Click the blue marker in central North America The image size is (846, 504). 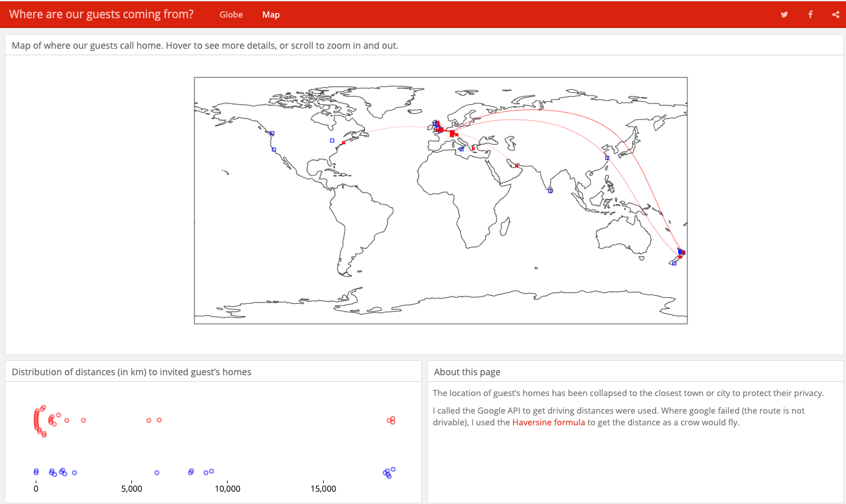point(332,140)
